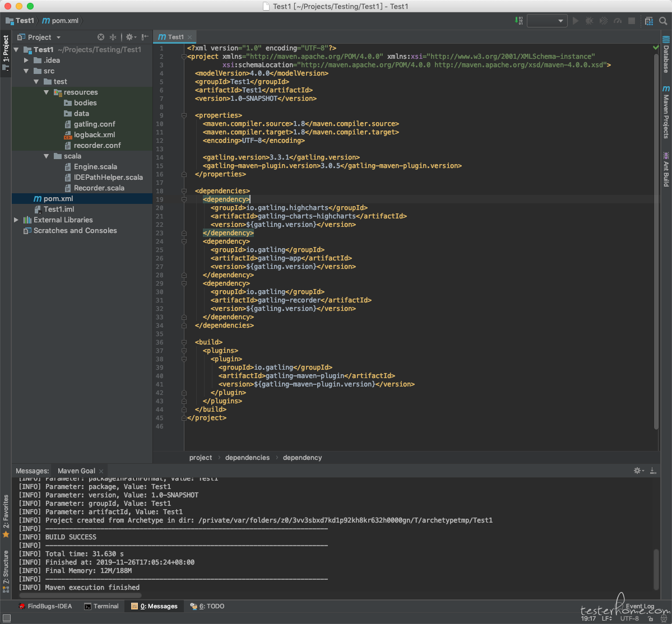Click the Debug bug icon

(589, 21)
